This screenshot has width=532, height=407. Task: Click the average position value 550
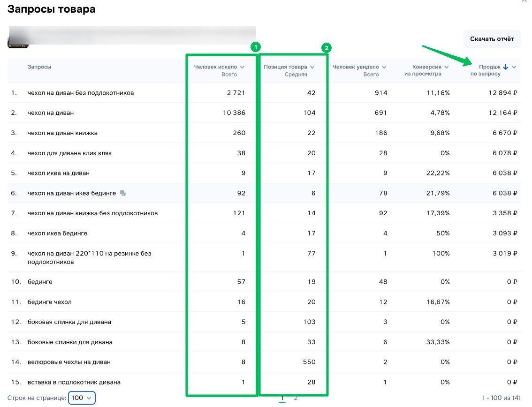310,362
